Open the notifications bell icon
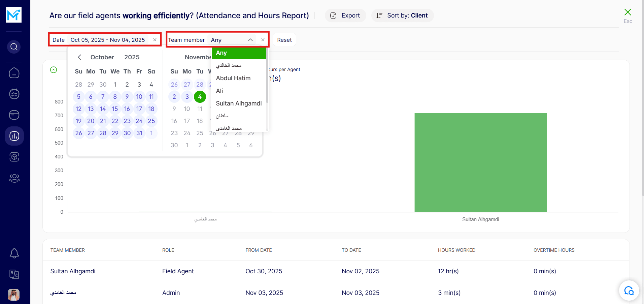644x304 pixels. 14,253
